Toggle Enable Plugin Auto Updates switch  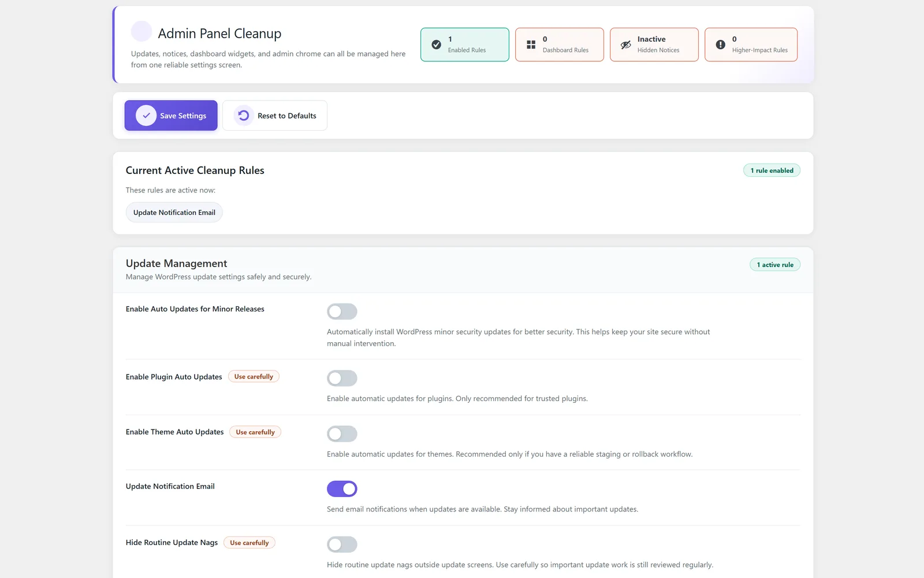pyautogui.click(x=342, y=378)
